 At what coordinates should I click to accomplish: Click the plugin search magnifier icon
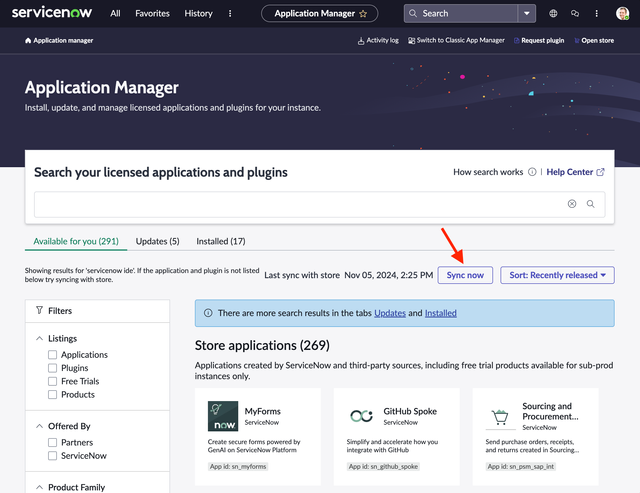[590, 204]
